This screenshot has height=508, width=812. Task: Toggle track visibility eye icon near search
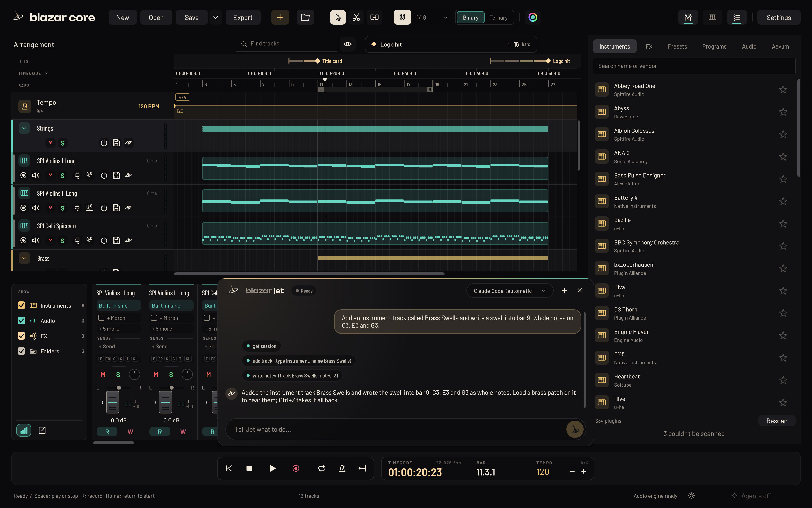(348, 44)
